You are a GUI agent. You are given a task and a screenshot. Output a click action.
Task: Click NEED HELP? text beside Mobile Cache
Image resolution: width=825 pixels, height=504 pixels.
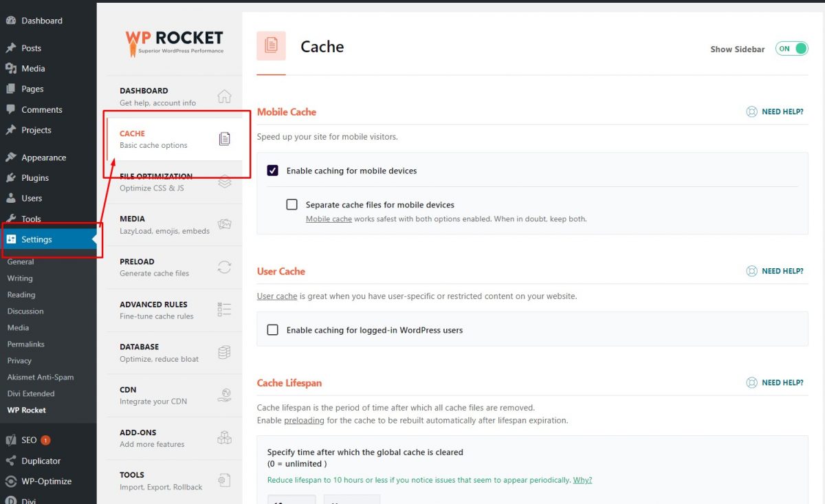point(782,111)
